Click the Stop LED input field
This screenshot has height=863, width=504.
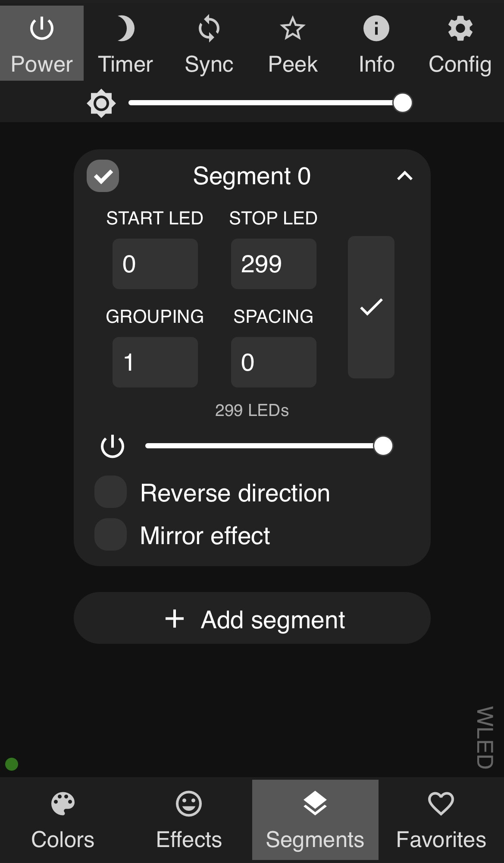274,264
